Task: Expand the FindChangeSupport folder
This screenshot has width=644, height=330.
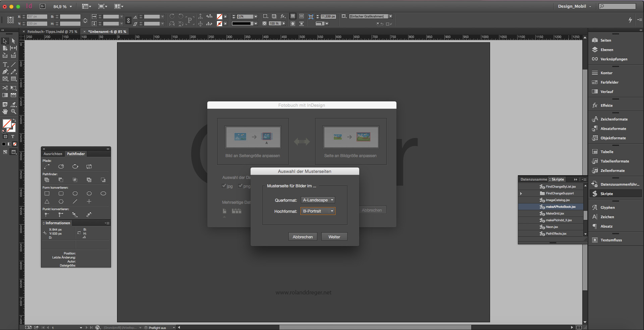Action: click(x=521, y=193)
